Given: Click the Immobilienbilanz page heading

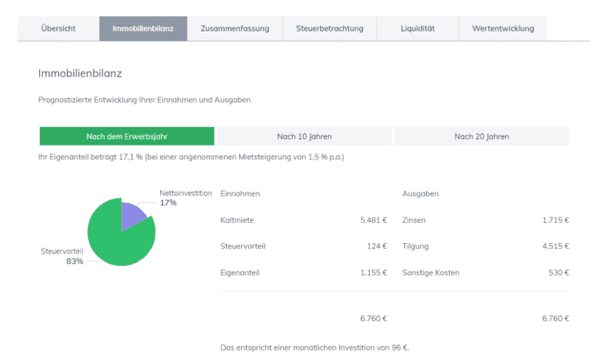Looking at the screenshot, I should click(x=80, y=73).
